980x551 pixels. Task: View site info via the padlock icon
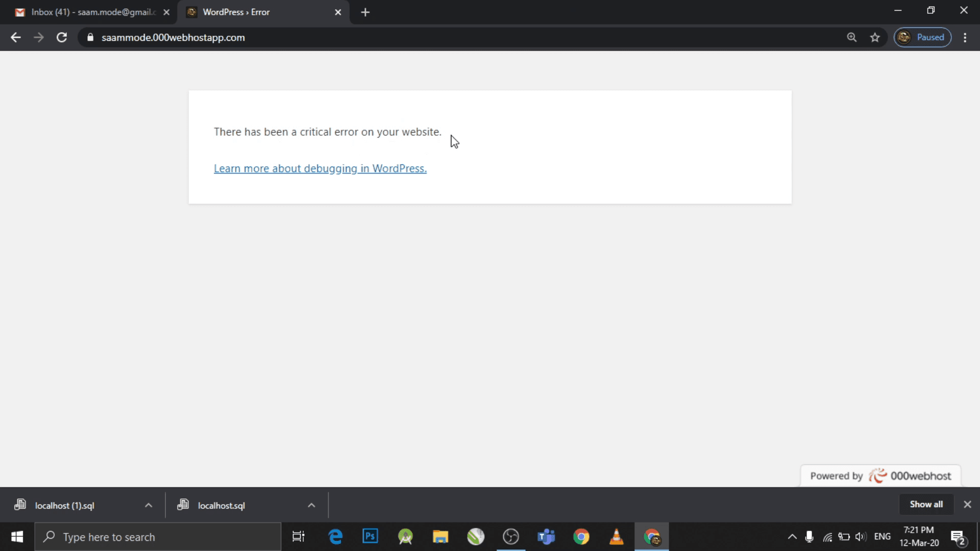point(90,37)
